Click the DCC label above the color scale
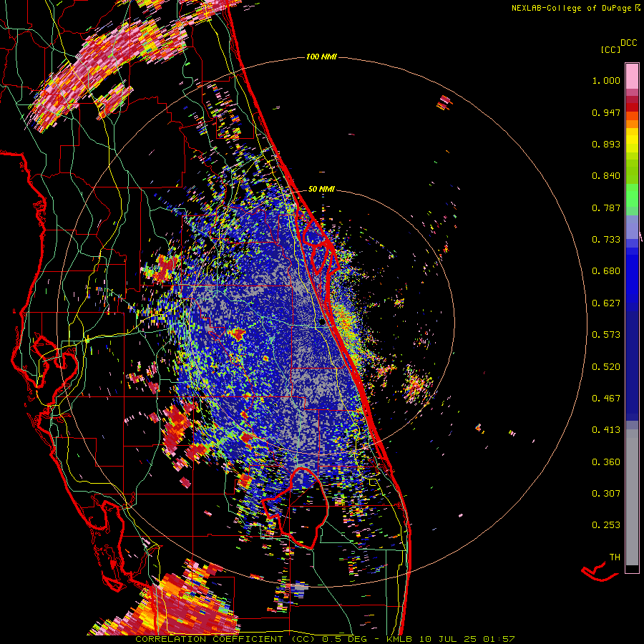 pos(629,43)
